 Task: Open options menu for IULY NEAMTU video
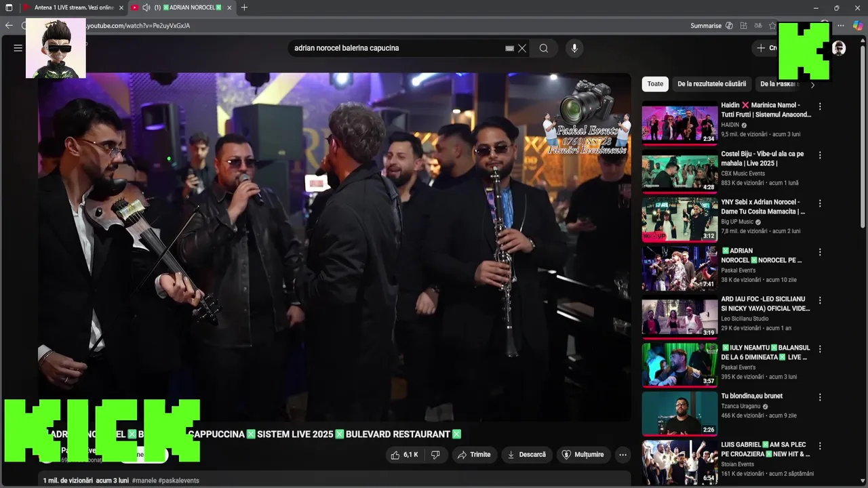click(x=820, y=349)
